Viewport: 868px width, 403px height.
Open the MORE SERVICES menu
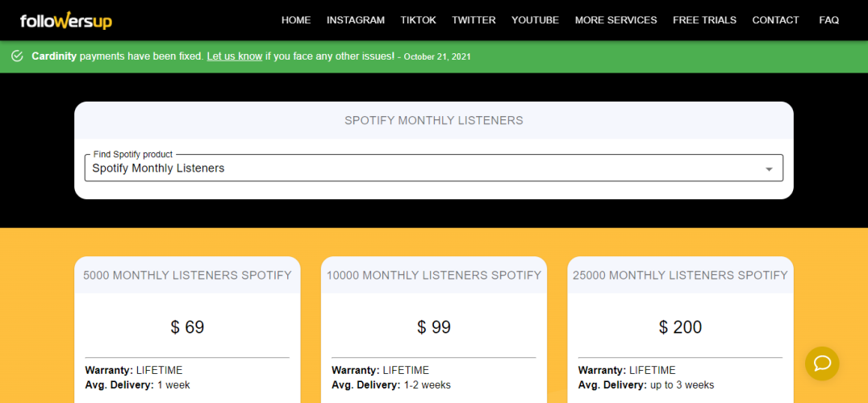[x=616, y=20]
